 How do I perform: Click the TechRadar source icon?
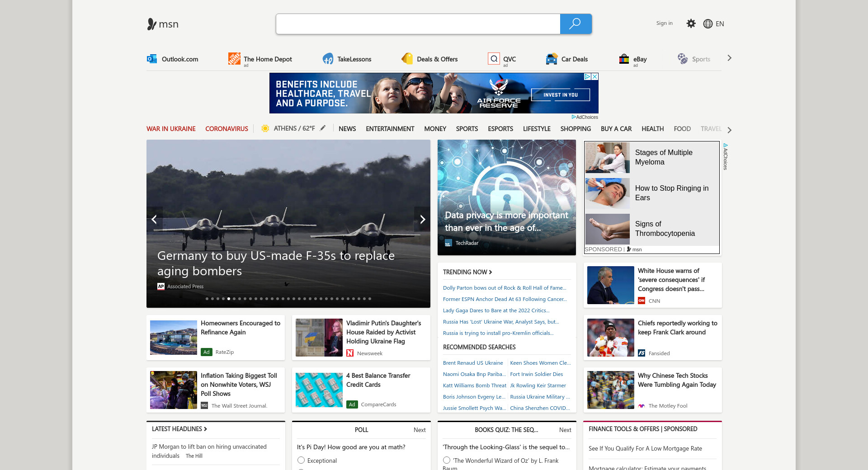click(448, 243)
